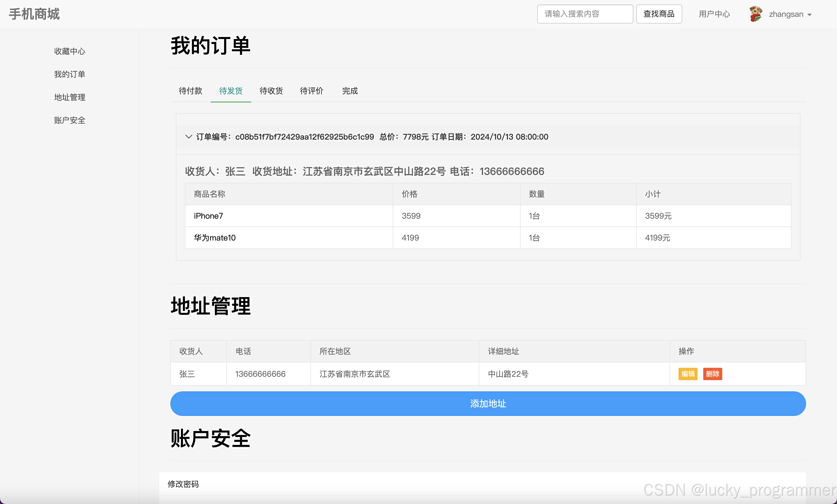The width and height of the screenshot is (837, 504).
Task: Jump to 地址管理 from the sidebar
Action: [70, 97]
